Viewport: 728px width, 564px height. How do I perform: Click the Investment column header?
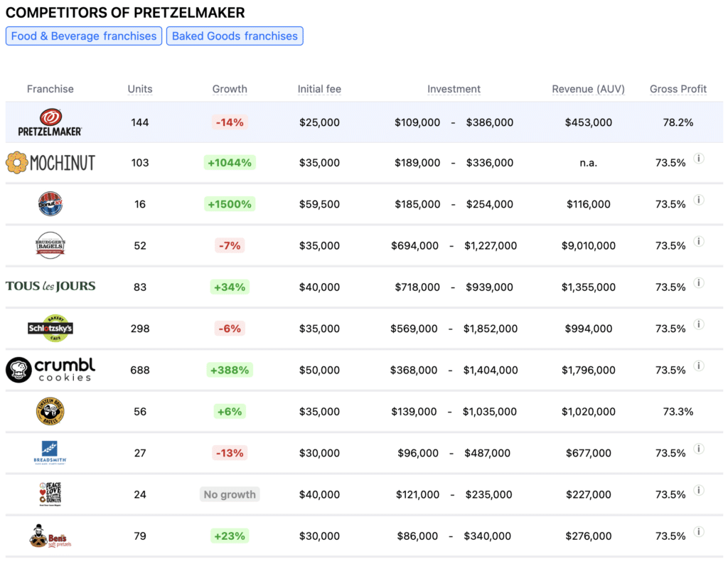click(x=454, y=89)
